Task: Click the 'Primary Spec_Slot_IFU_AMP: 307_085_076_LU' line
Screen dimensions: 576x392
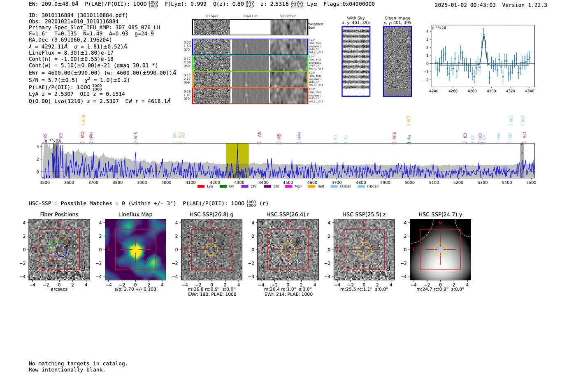Action: pyautogui.click(x=95, y=28)
